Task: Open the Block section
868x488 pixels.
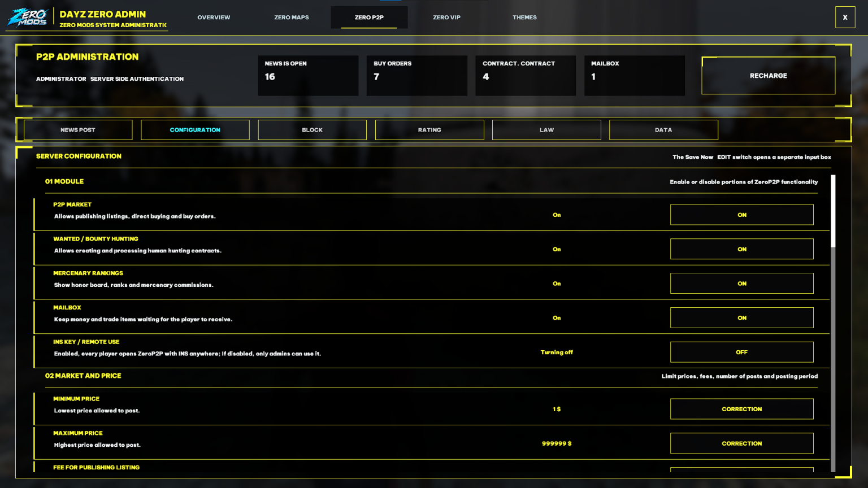Action: (312, 130)
